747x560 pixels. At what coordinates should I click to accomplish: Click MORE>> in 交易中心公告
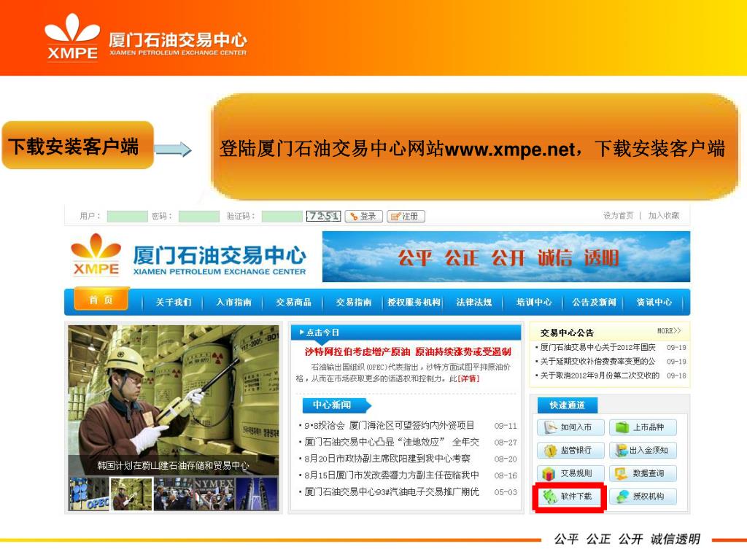[669, 330]
